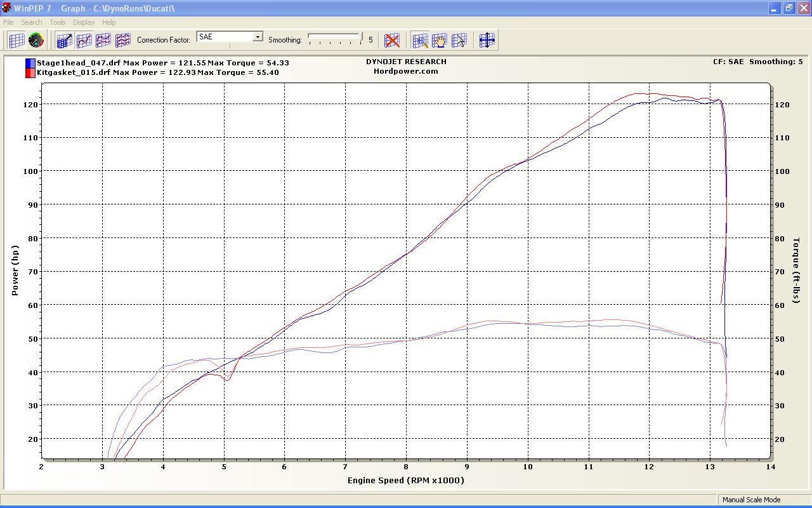Click the Kitgasket_015.drf legend entry
The height and width of the screenshot is (508, 812).
[x=158, y=72]
